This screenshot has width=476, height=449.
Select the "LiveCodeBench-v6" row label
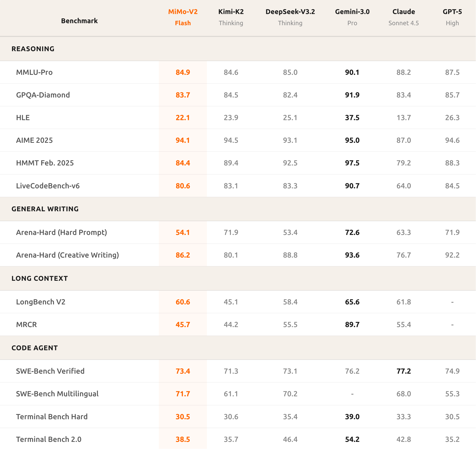pos(48,186)
